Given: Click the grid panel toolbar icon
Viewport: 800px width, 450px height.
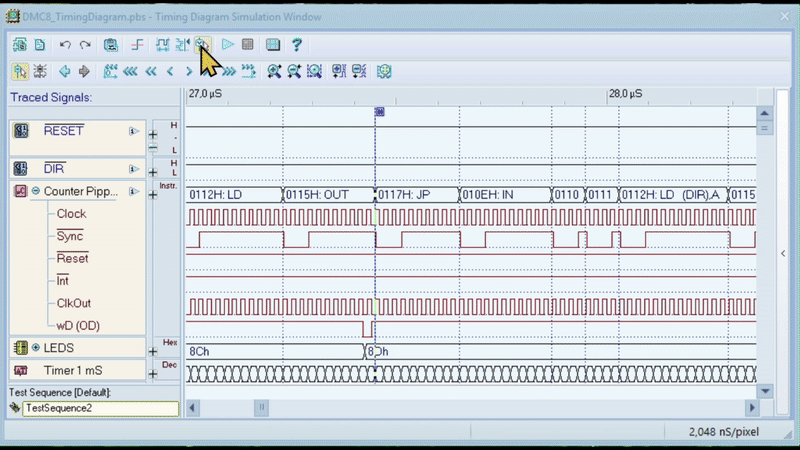Looking at the screenshot, I should tap(273, 45).
